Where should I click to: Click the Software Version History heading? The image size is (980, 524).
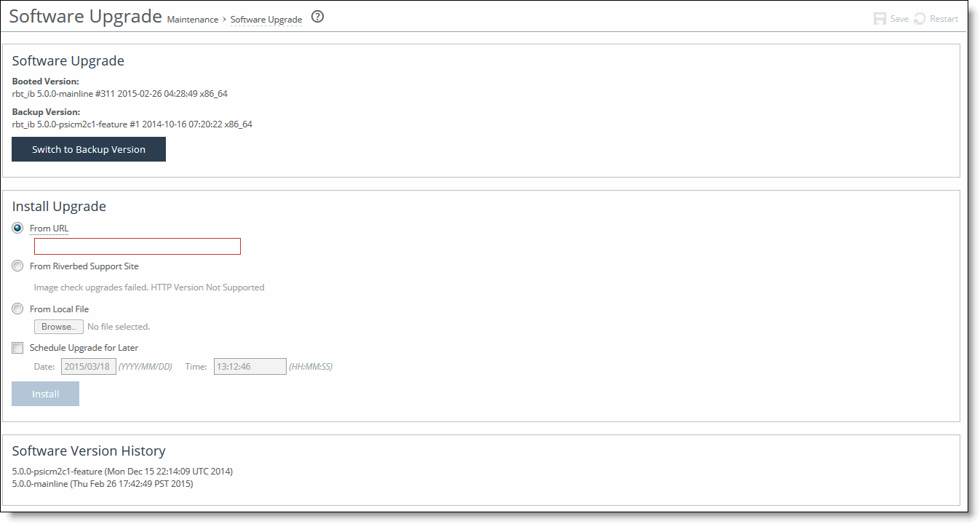tap(89, 450)
